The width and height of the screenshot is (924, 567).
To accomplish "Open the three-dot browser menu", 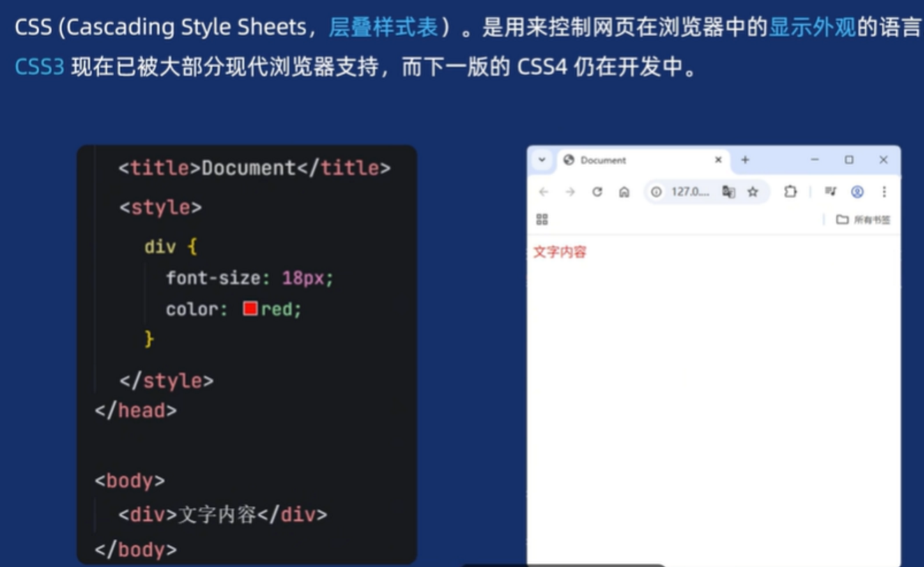I will (x=884, y=192).
